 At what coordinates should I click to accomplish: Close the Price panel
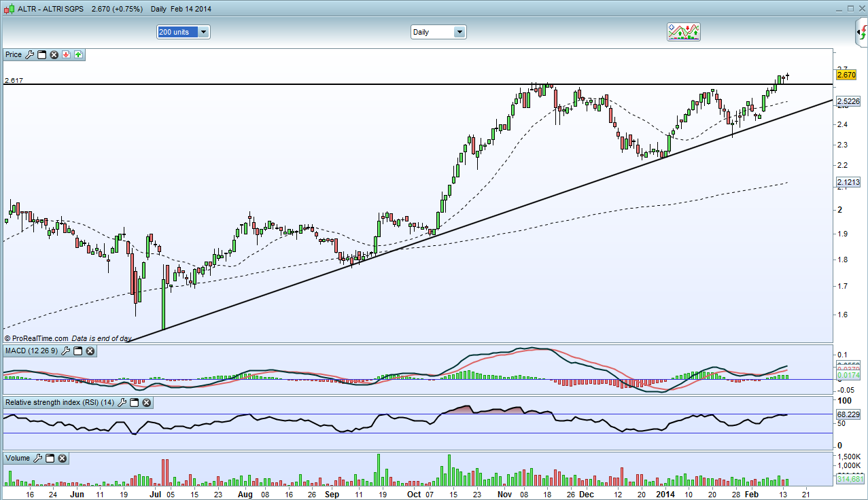click(54, 54)
